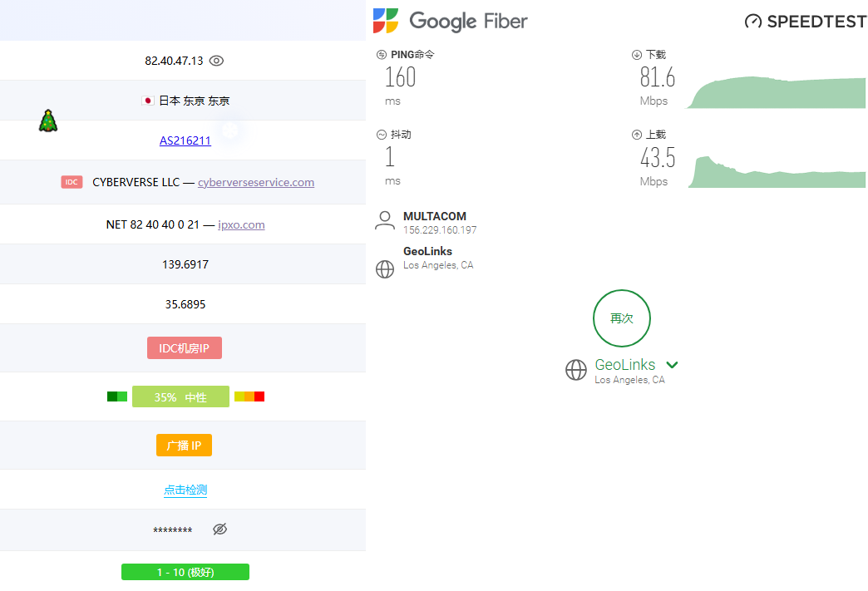The width and height of the screenshot is (868, 591).
Task: Visit the cyberverseservice.com link
Action: pos(256,182)
